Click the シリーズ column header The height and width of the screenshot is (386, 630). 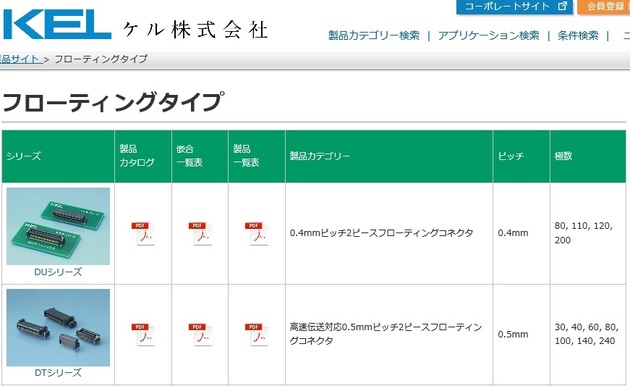[58, 156]
